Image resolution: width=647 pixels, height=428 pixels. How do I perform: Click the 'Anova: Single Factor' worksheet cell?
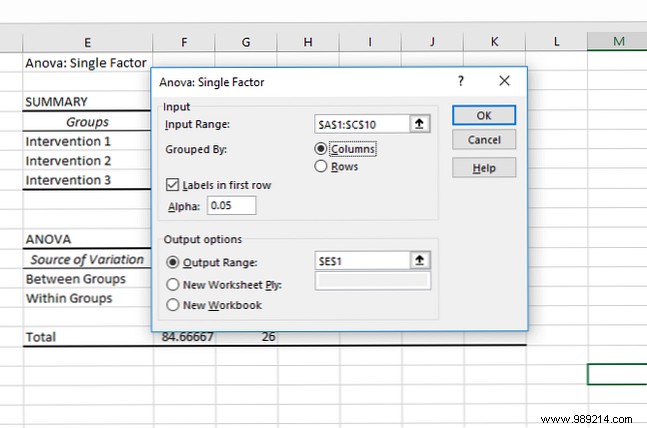coord(87,63)
